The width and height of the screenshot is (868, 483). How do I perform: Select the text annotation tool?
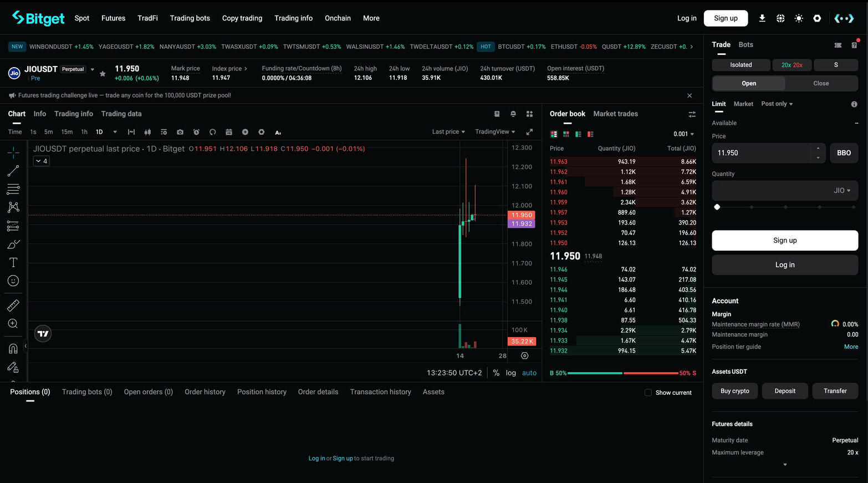[x=13, y=262]
